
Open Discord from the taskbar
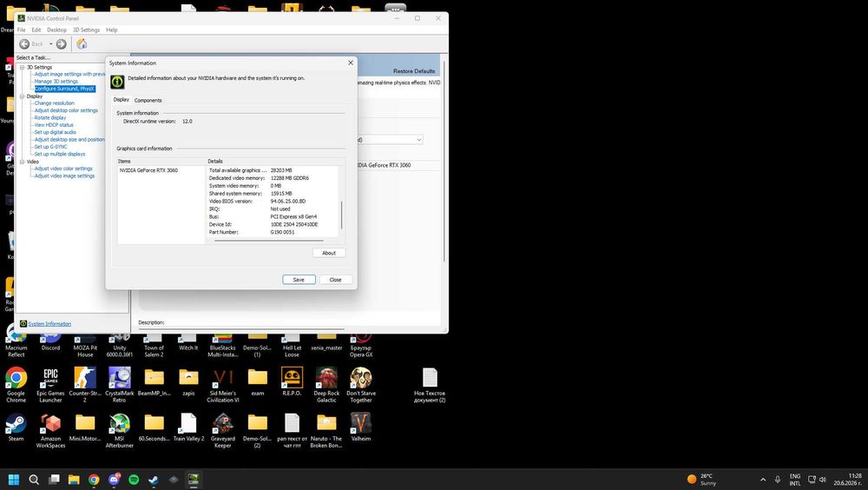(114, 480)
